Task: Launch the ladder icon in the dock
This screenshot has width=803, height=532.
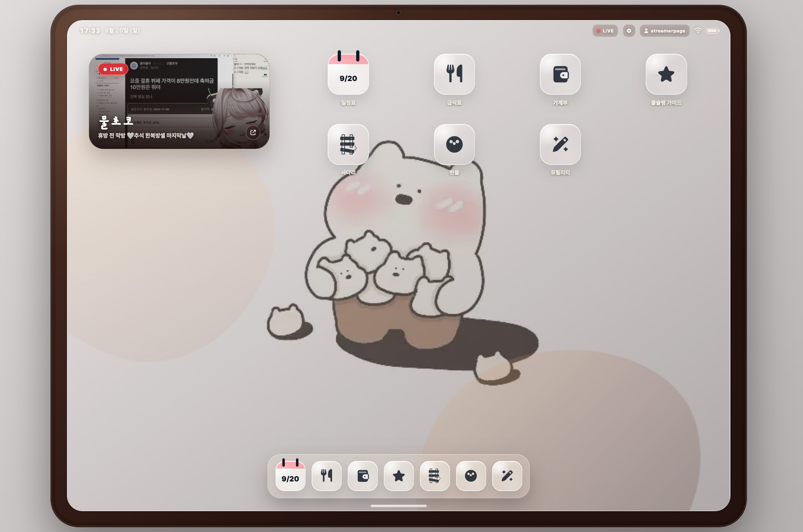Action: tap(435, 476)
